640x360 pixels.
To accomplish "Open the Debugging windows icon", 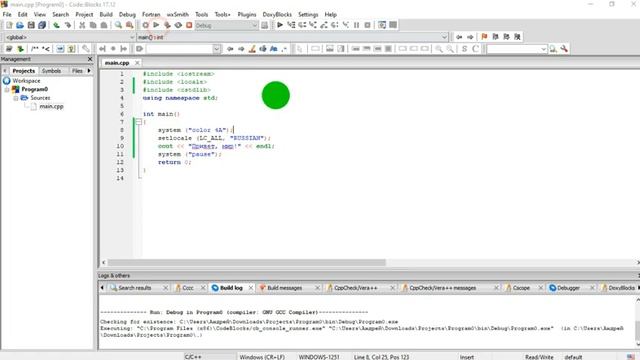I will pyautogui.click(x=382, y=25).
